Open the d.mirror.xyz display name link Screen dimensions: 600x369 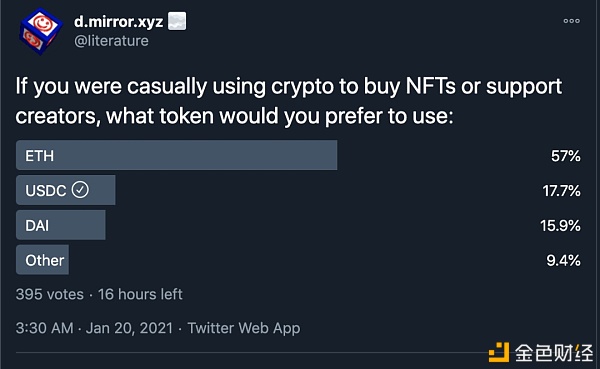119,22
